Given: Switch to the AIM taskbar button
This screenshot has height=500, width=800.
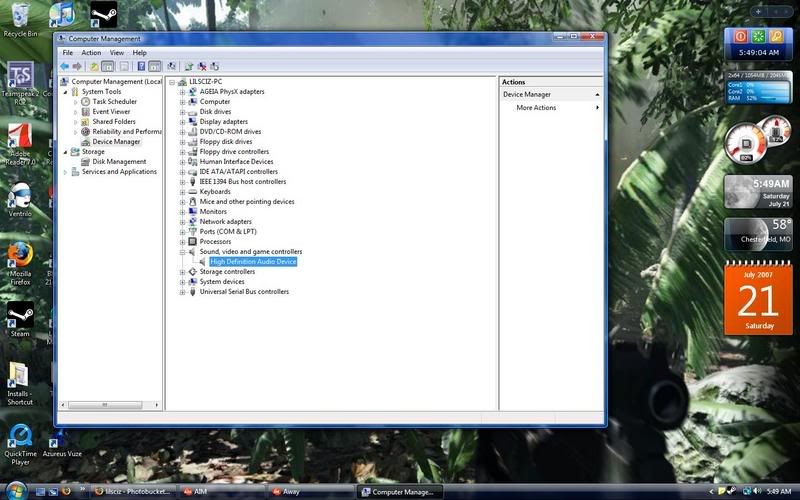Looking at the screenshot, I should [222, 492].
